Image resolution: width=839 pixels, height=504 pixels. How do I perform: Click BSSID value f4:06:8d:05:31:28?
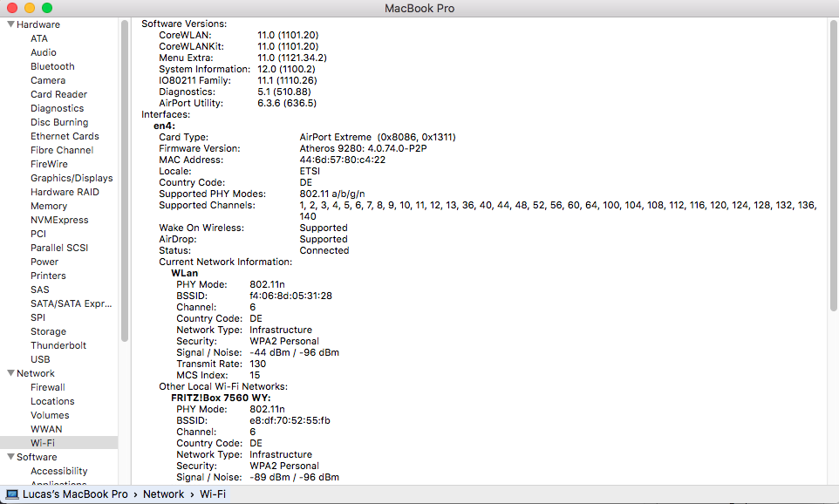click(x=290, y=296)
